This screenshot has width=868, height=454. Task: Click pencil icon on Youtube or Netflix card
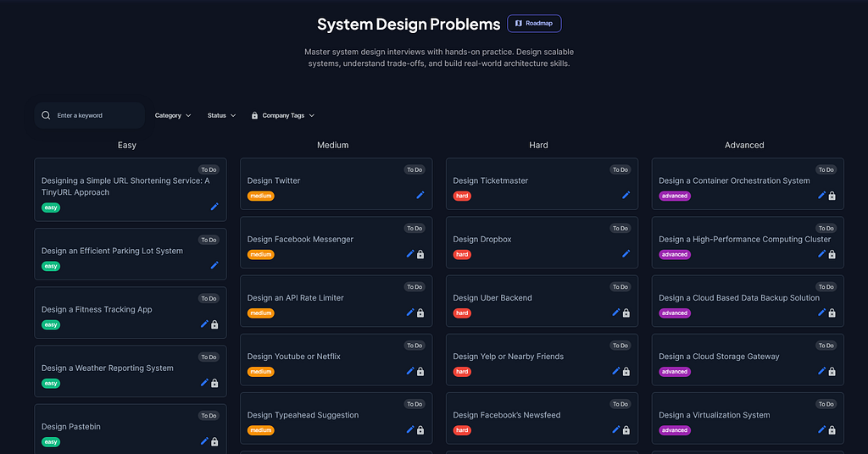(x=410, y=371)
